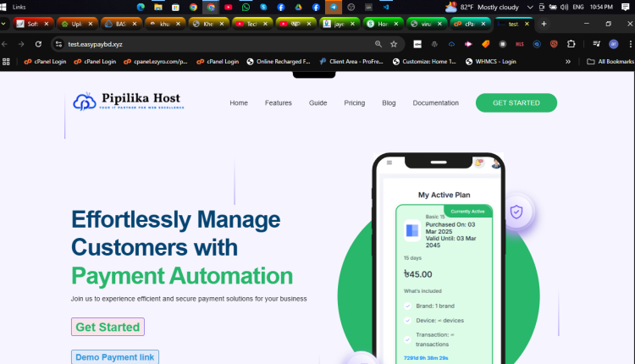Open site information icon beside the URL
The width and height of the screenshot is (635, 364).
58,44
